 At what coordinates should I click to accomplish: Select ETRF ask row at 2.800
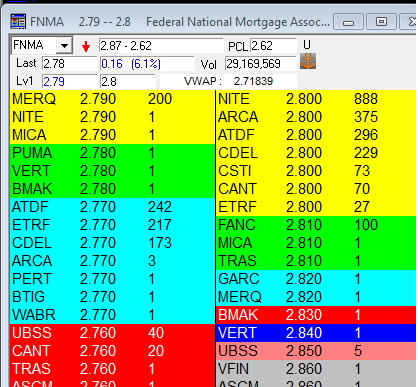pyautogui.click(x=317, y=207)
